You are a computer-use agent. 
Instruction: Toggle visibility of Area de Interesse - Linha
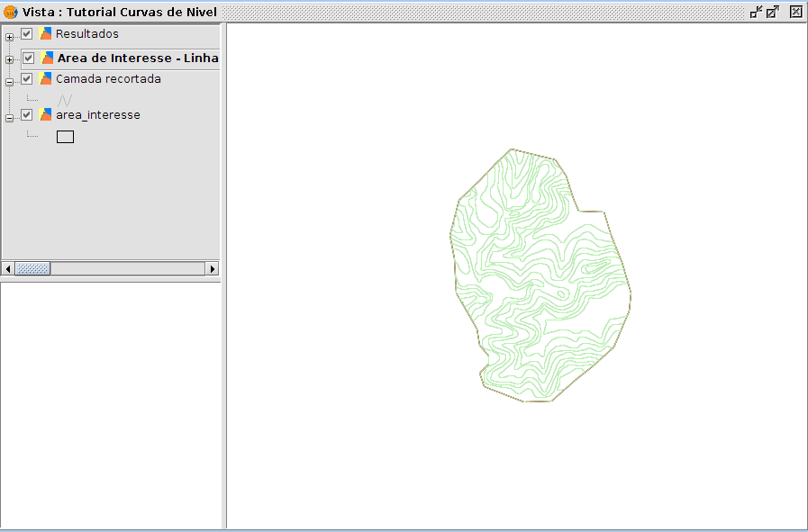pos(29,59)
